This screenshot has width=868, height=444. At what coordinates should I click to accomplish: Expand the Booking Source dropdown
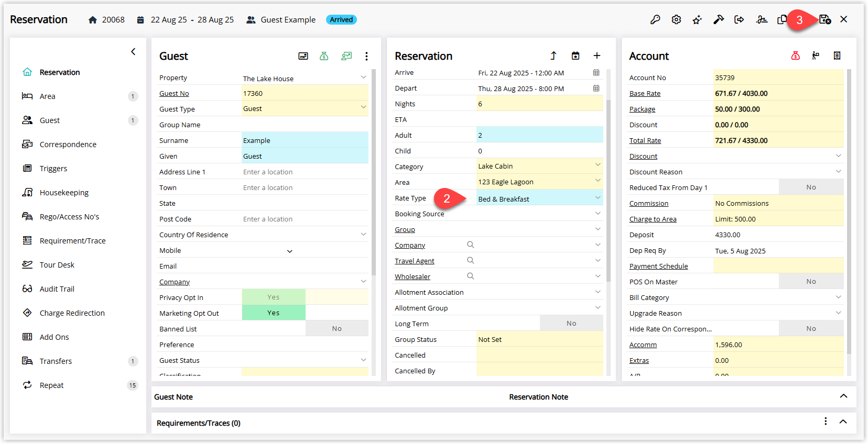(x=598, y=213)
